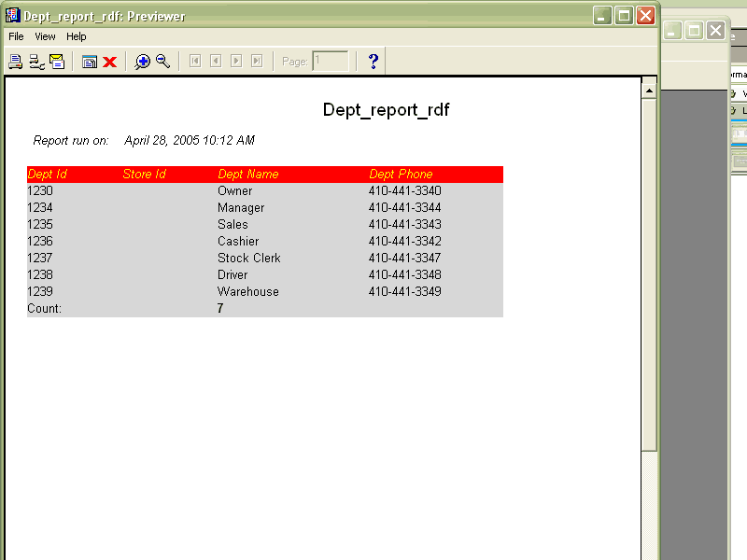Viewport: 747px width, 560px height.
Task: Click inside the Page number field
Action: pos(331,62)
